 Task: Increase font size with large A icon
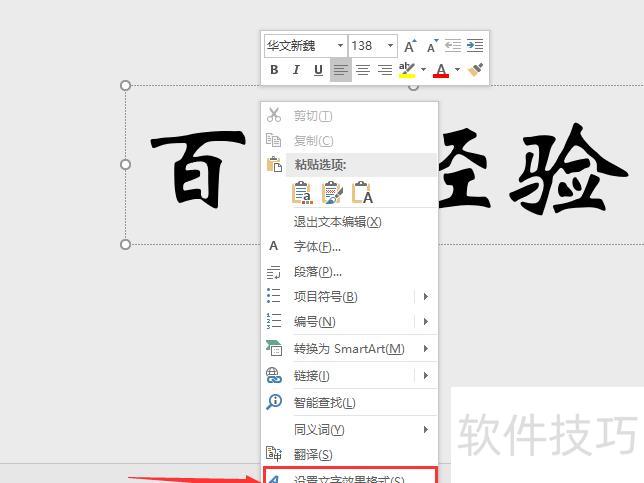click(410, 46)
